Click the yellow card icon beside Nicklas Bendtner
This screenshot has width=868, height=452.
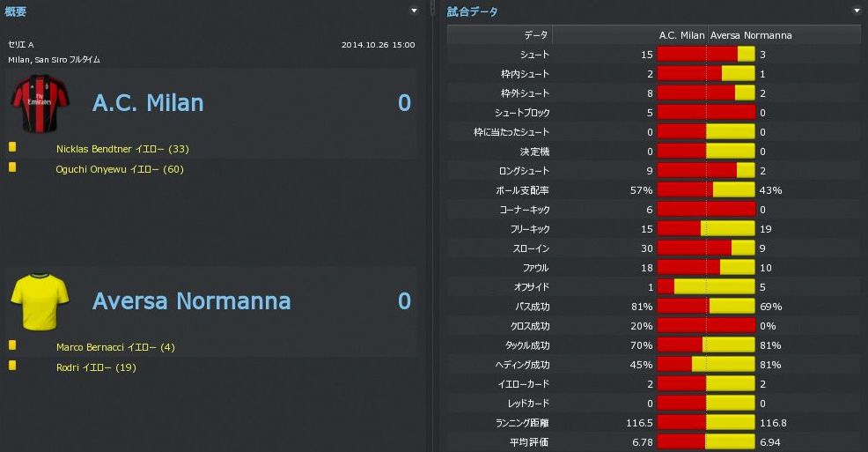pyautogui.click(x=12, y=147)
